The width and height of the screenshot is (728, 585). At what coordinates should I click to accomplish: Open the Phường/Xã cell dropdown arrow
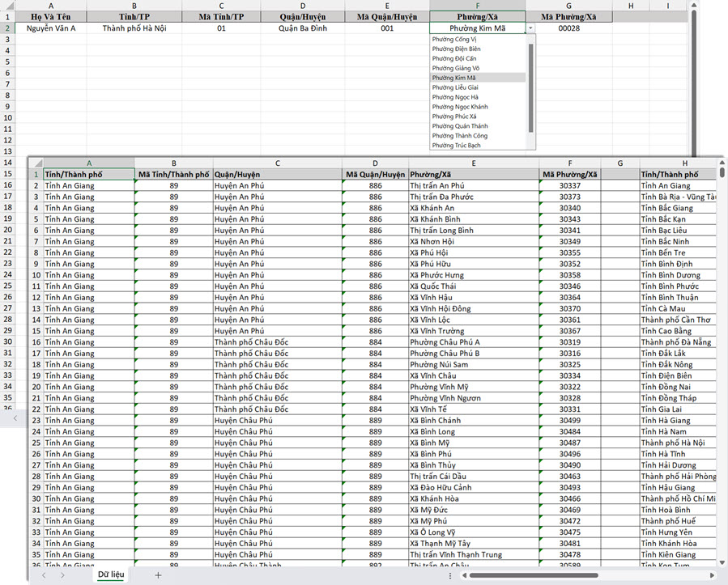point(530,28)
